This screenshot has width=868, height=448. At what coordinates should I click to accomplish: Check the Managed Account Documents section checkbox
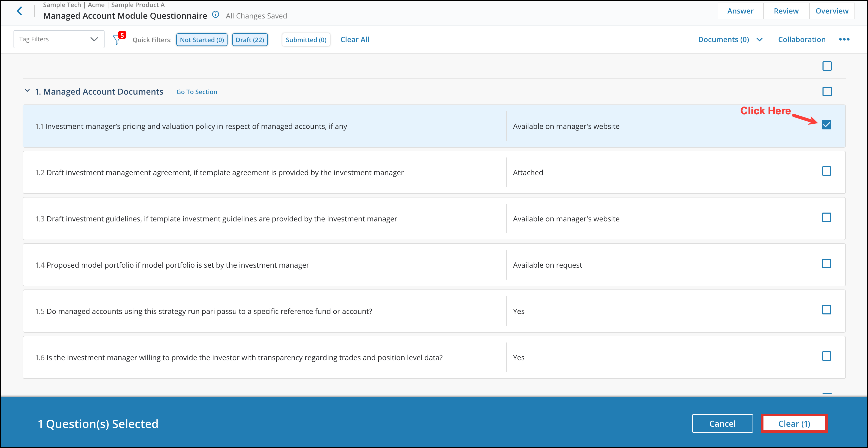coord(827,91)
